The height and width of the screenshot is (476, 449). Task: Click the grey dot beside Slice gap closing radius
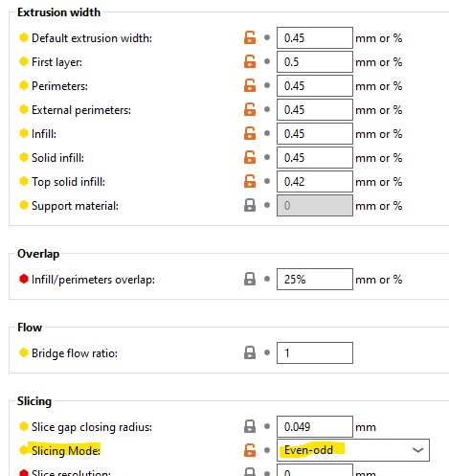point(267,426)
